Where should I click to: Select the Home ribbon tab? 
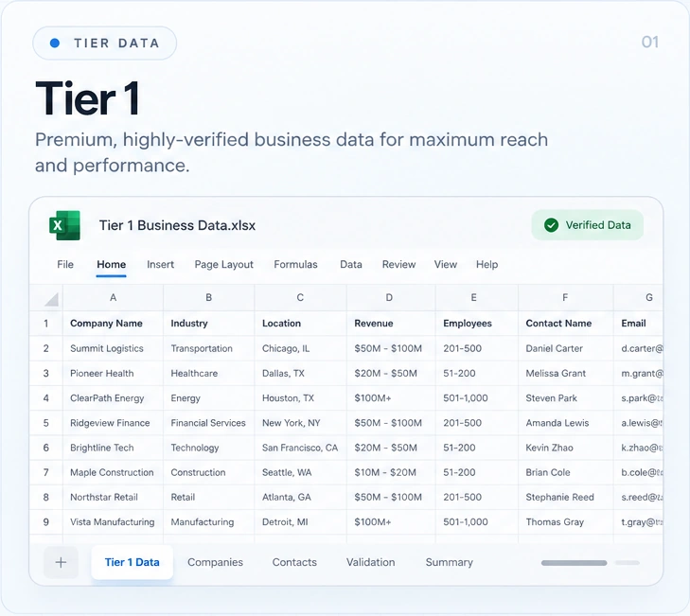coord(112,264)
